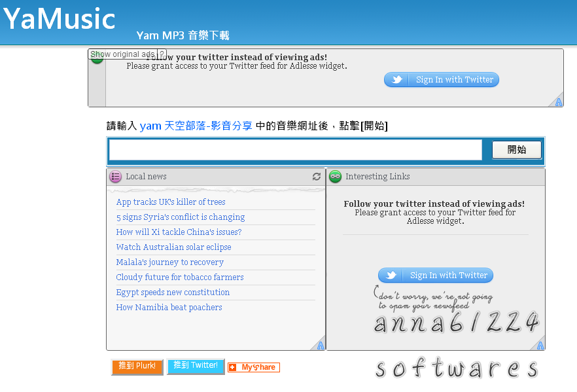This screenshot has width=577, height=392.
Task: Click the Twitter bird icon in the top banner button
Action: tap(396, 79)
